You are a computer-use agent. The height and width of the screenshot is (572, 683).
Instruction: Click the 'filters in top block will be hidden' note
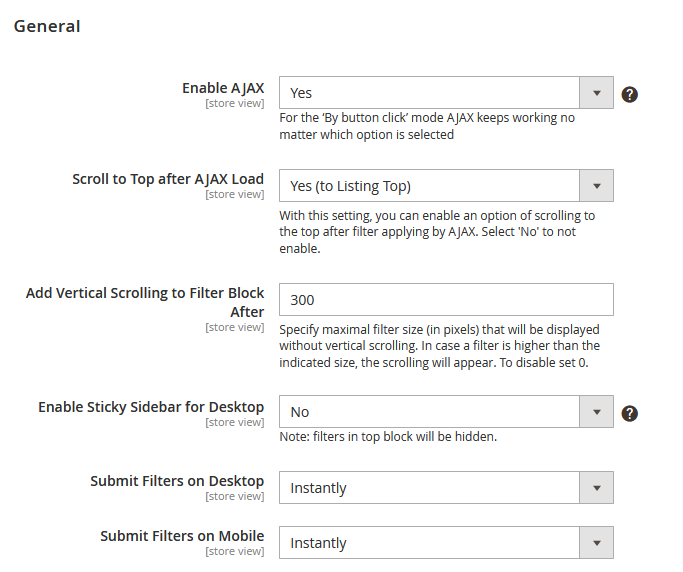[x=388, y=437]
